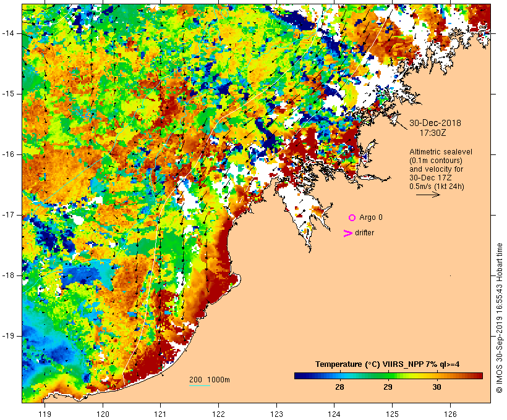Click the date 30-Dec-2018 text
Screen dimensions: 507x420
tap(435, 123)
